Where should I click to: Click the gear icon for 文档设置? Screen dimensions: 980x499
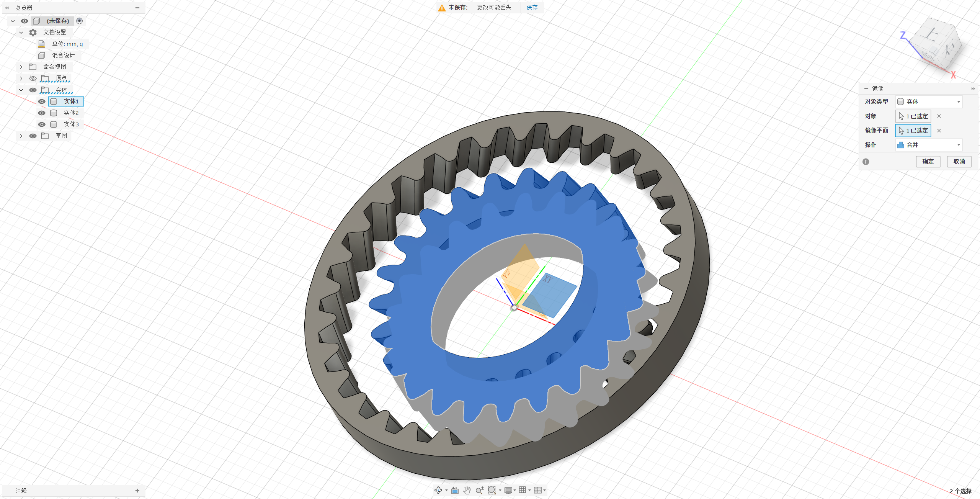click(33, 33)
